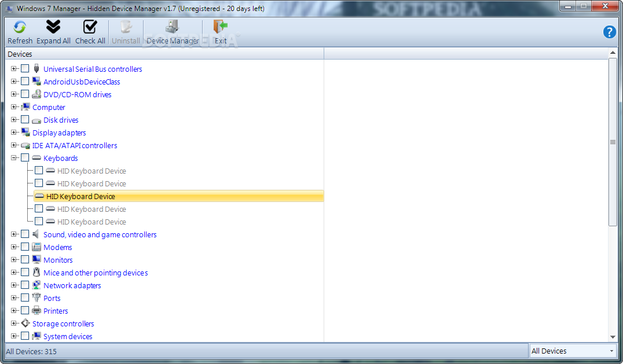Click the Exit door icon

pyautogui.click(x=220, y=27)
